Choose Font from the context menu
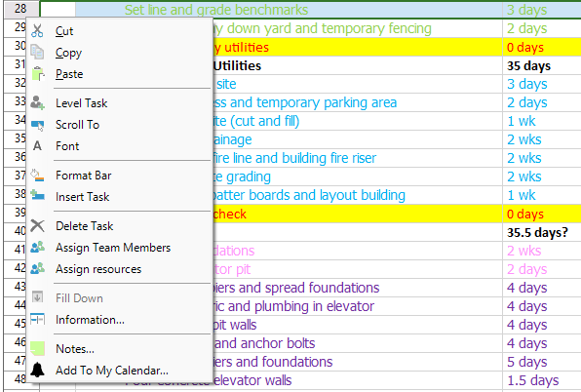Image resolution: width=581 pixels, height=392 pixels. pyautogui.click(x=67, y=146)
